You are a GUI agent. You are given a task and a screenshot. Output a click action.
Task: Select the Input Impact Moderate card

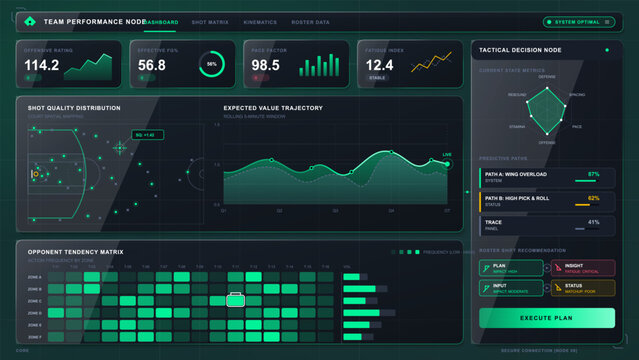click(511, 288)
